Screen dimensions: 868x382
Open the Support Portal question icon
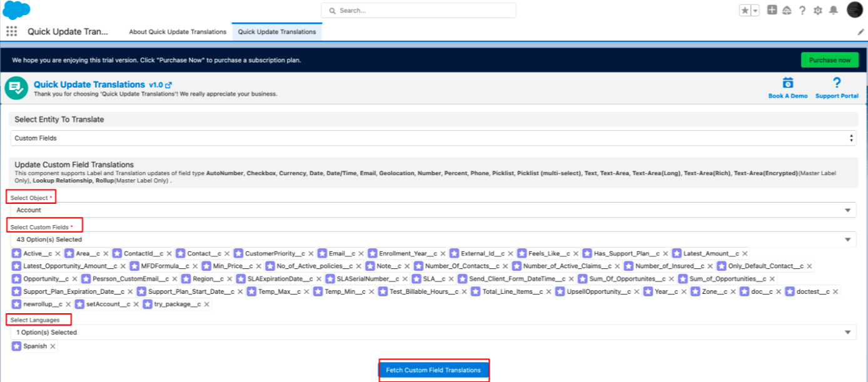click(x=837, y=83)
